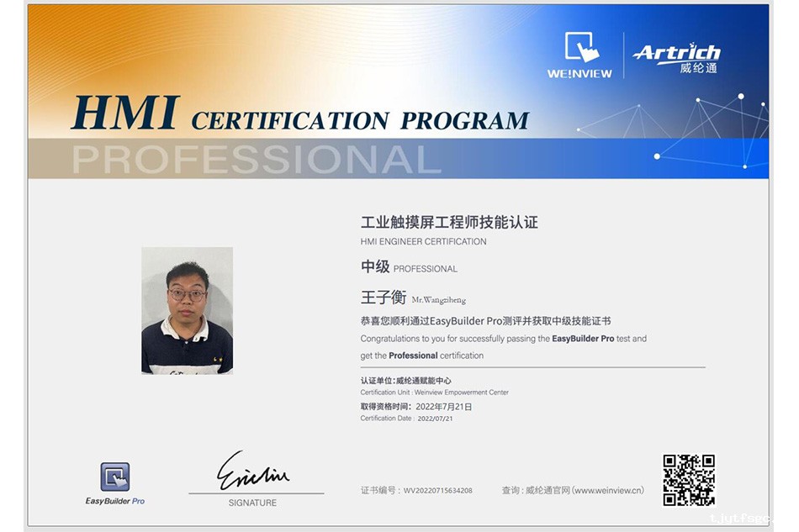Click the EasyBuilder Pro software icon

click(115, 477)
